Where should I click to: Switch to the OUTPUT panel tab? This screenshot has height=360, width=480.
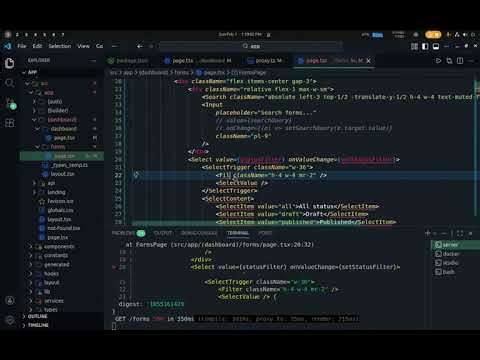pos(163,233)
